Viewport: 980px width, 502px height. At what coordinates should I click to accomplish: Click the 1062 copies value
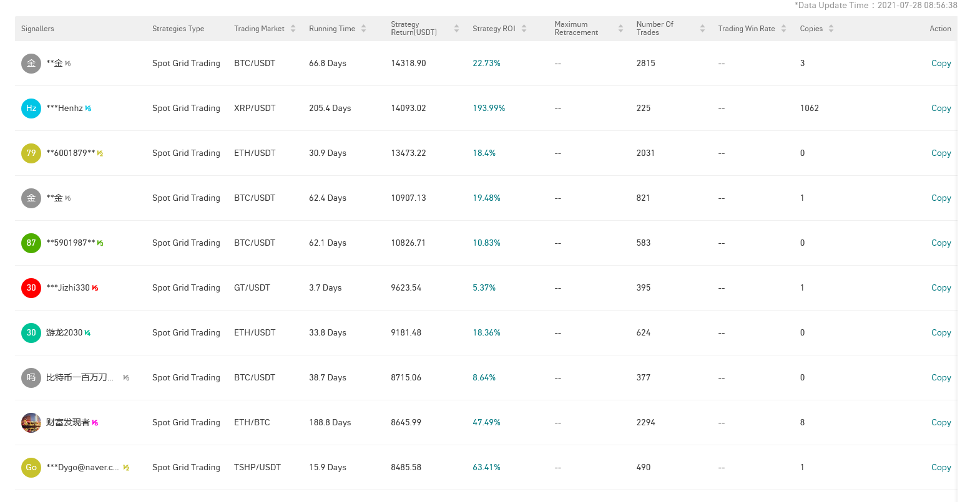tap(809, 109)
